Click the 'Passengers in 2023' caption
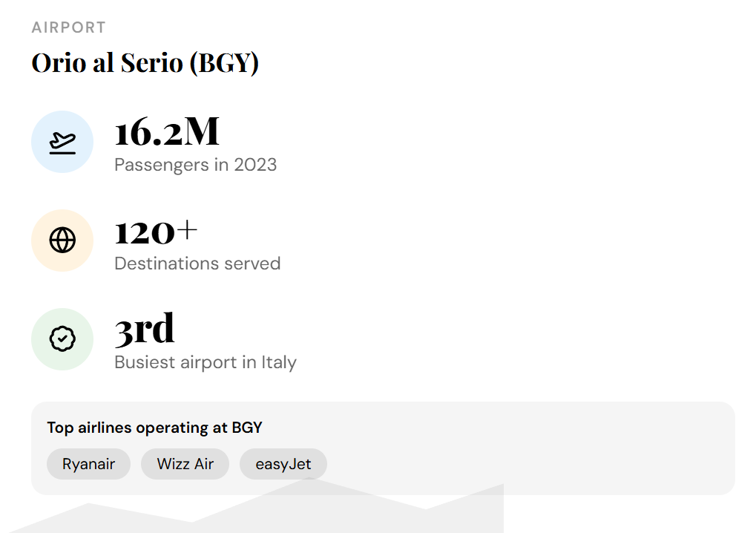This screenshot has width=756, height=533. click(195, 165)
